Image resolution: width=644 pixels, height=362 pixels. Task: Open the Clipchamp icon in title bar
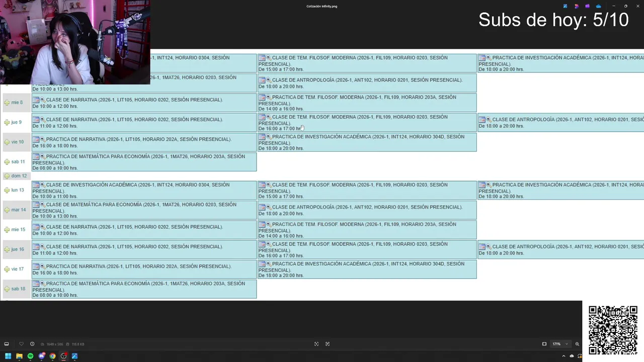pyautogui.click(x=587, y=6)
